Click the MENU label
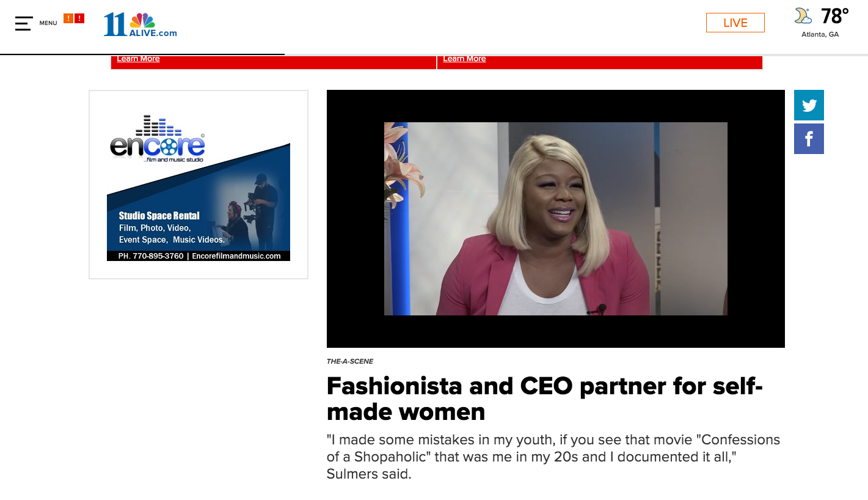The width and height of the screenshot is (868, 500). pos(48,23)
